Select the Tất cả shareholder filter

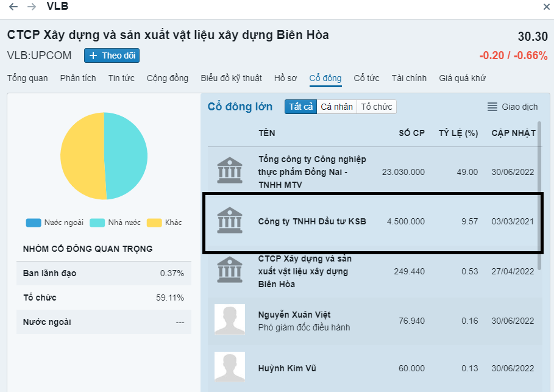point(300,107)
